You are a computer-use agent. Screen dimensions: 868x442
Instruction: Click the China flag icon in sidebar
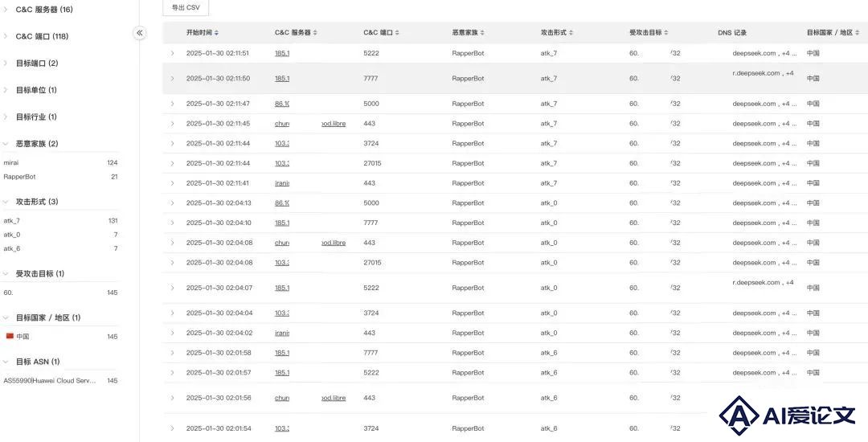pos(10,337)
